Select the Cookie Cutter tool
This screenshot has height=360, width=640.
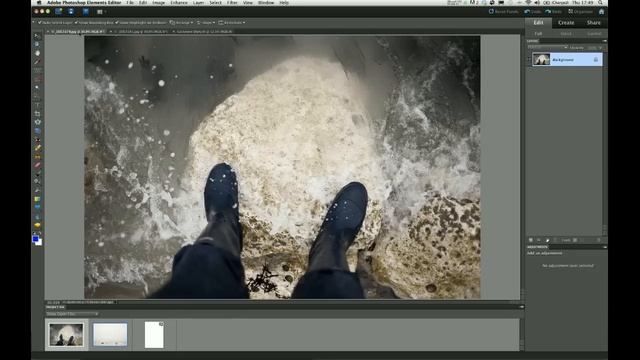37,122
